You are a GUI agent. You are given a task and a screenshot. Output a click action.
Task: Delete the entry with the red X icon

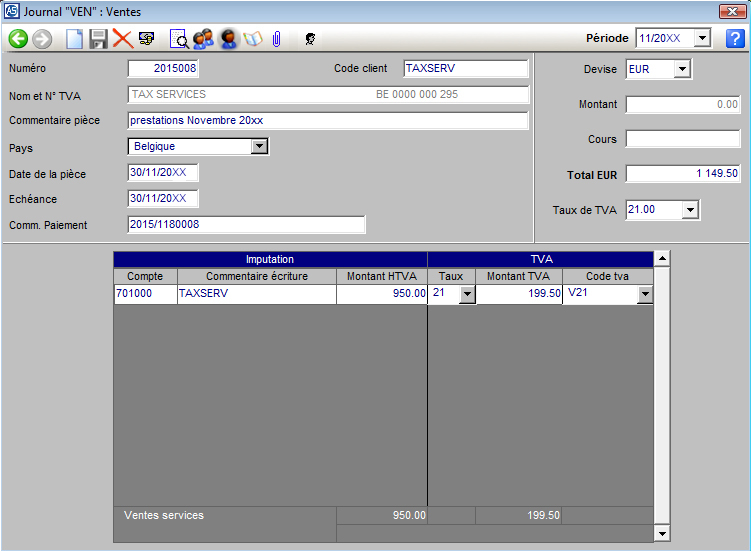click(122, 39)
